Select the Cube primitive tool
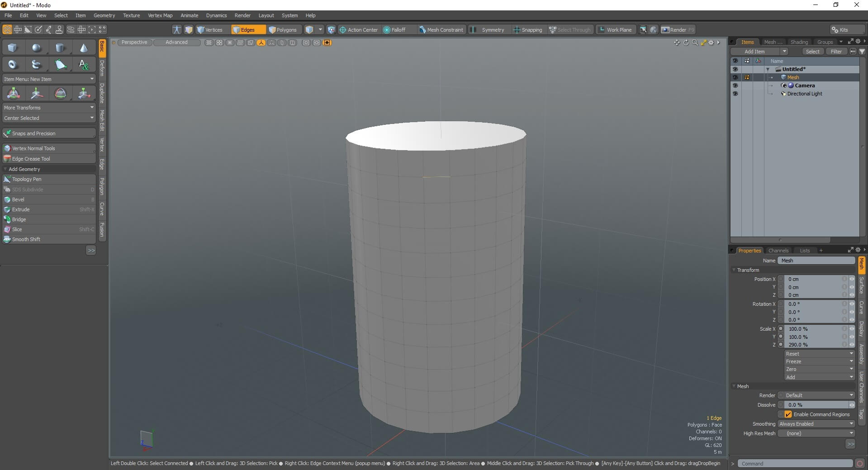Image resolution: width=868 pixels, height=470 pixels. [x=12, y=47]
